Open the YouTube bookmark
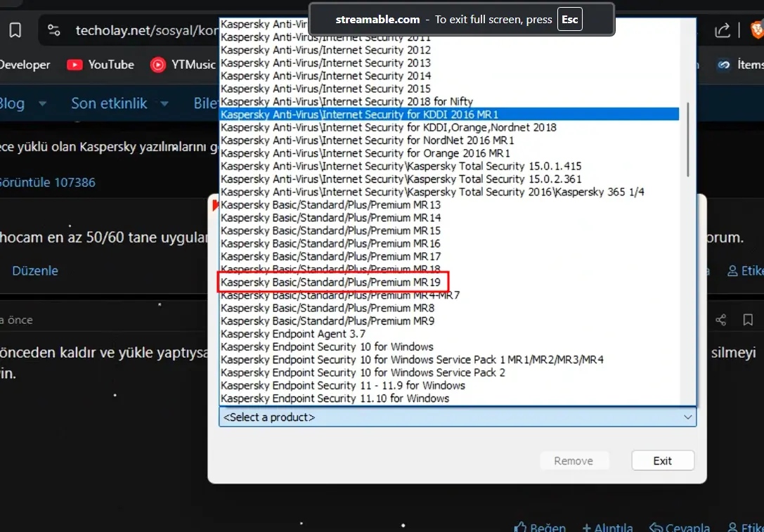This screenshot has width=764, height=532. tap(101, 65)
